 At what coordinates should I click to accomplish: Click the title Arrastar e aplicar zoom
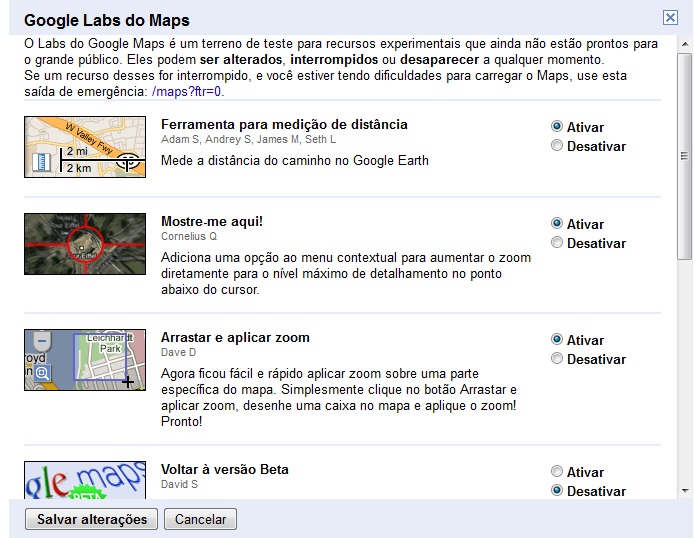tap(235, 337)
